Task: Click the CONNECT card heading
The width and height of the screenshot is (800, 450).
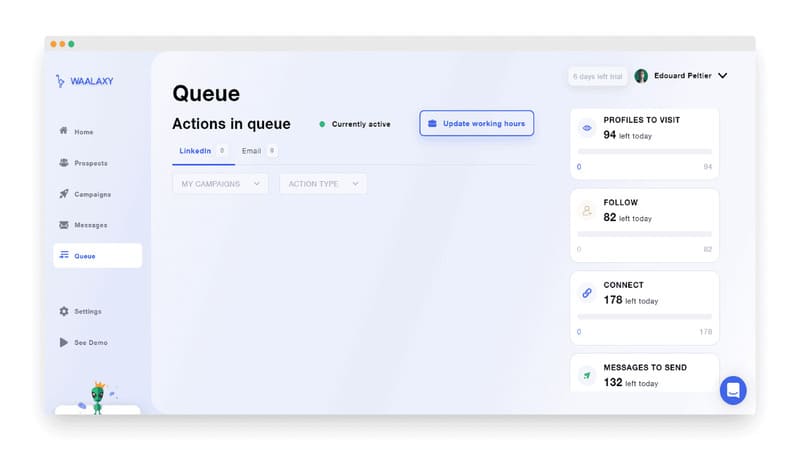Action: 623,285
